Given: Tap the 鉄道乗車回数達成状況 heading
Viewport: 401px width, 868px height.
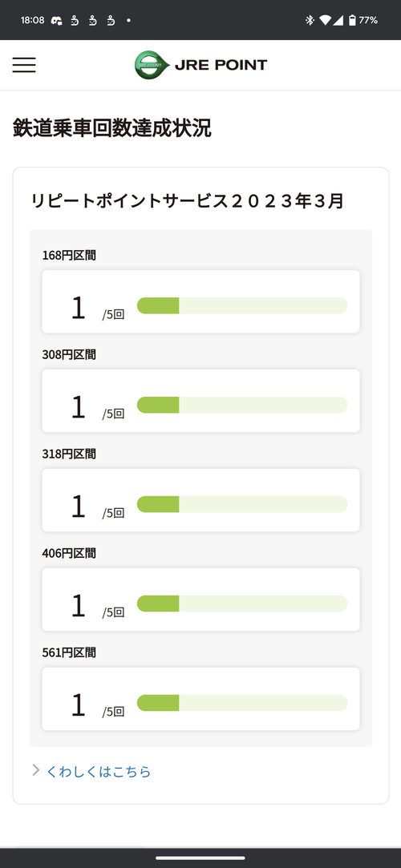Looking at the screenshot, I should click(112, 128).
